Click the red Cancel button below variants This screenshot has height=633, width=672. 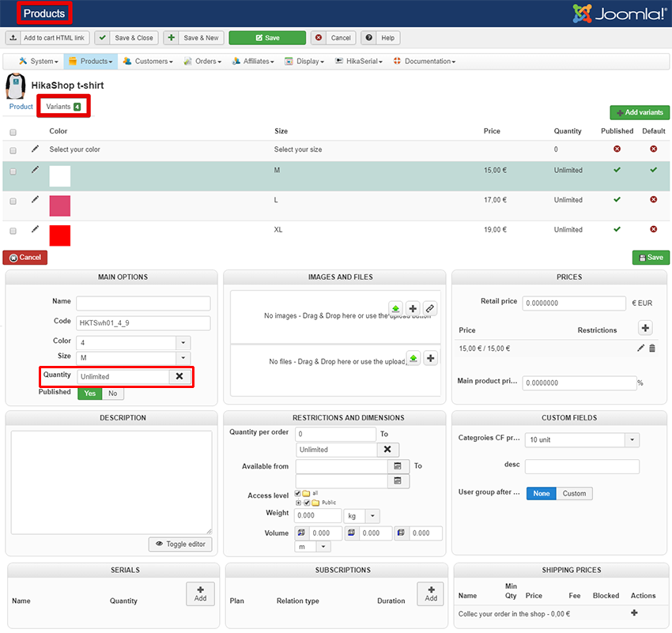pyautogui.click(x=25, y=258)
